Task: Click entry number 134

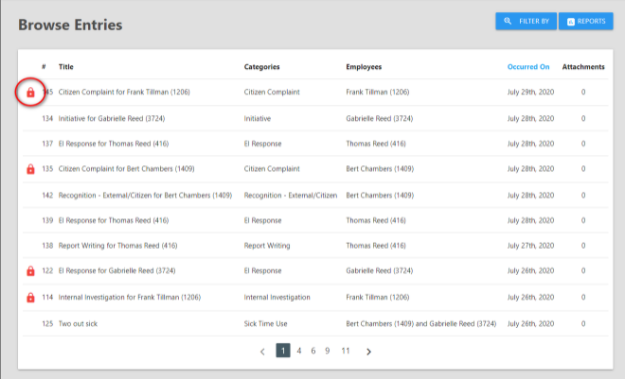Action: (47, 118)
